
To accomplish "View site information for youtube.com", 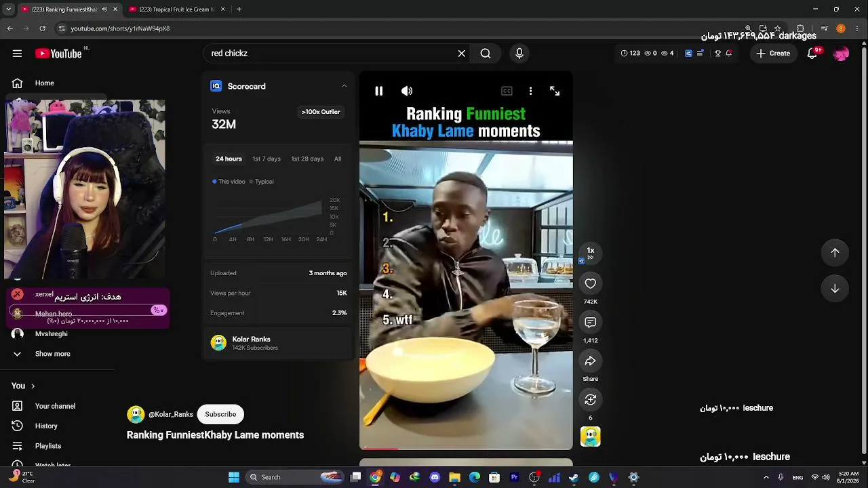I will pyautogui.click(x=62, y=28).
